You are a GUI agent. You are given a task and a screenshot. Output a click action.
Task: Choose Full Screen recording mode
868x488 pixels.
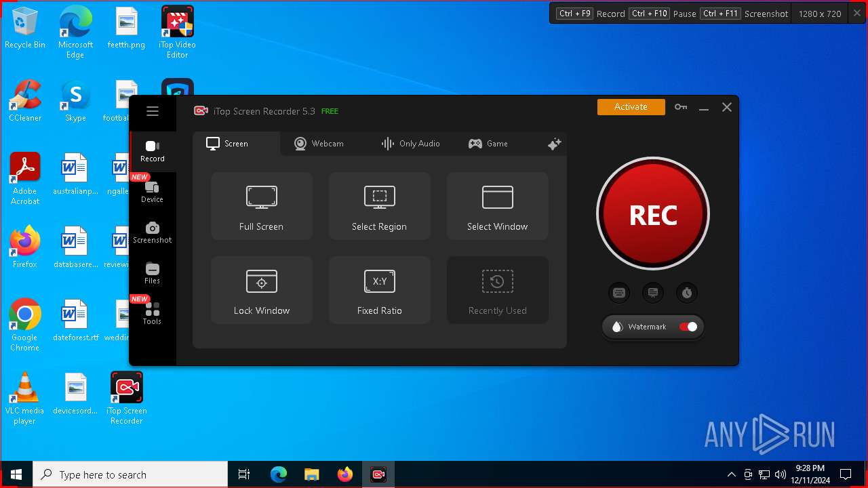click(x=262, y=206)
